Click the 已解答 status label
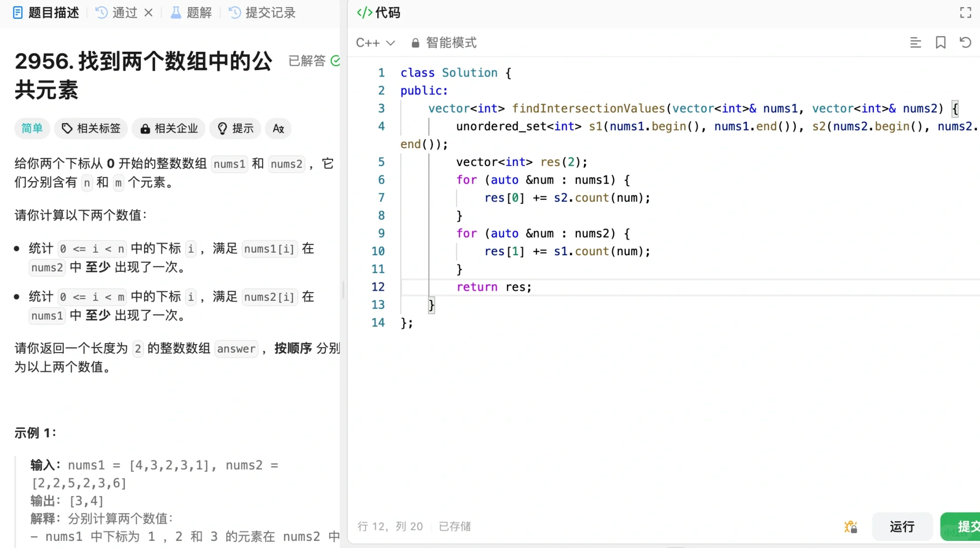980x548 pixels. click(307, 61)
